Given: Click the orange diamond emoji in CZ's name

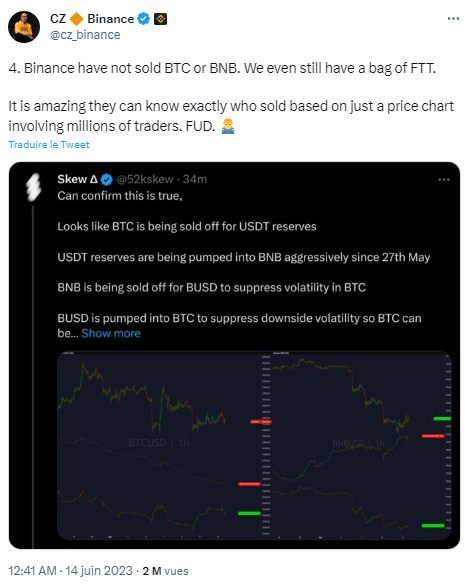Looking at the screenshot, I should [x=77, y=19].
